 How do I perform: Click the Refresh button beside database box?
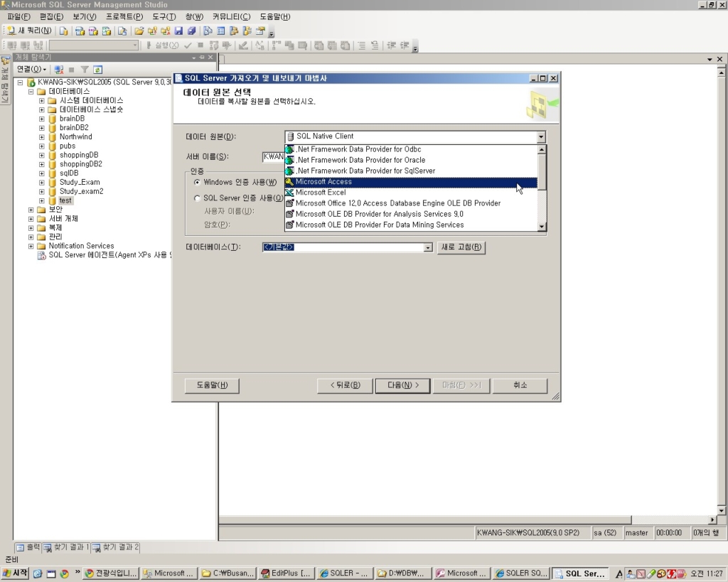point(461,247)
